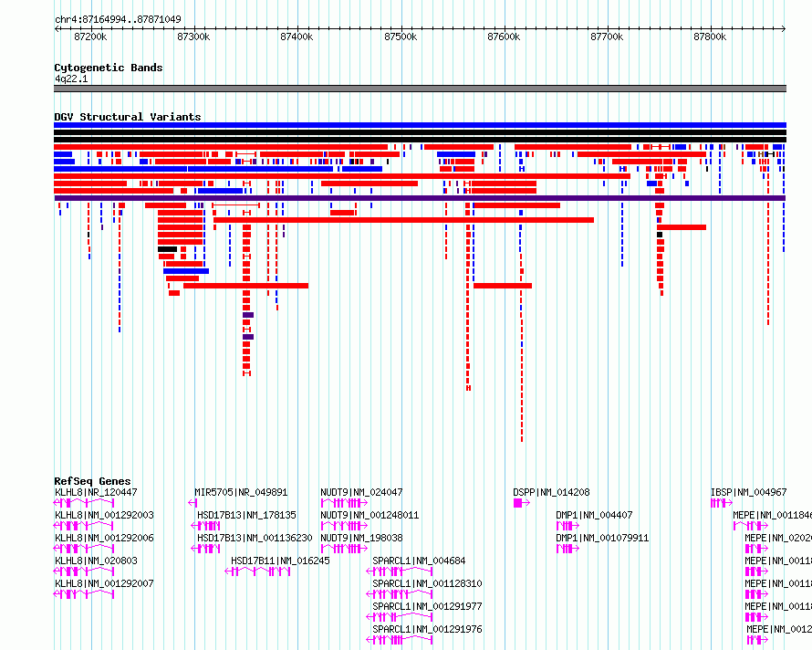Click the KLHL8 NR_120447 gene structure glyph
Viewport: 812px width, 650px height.
[x=84, y=503]
